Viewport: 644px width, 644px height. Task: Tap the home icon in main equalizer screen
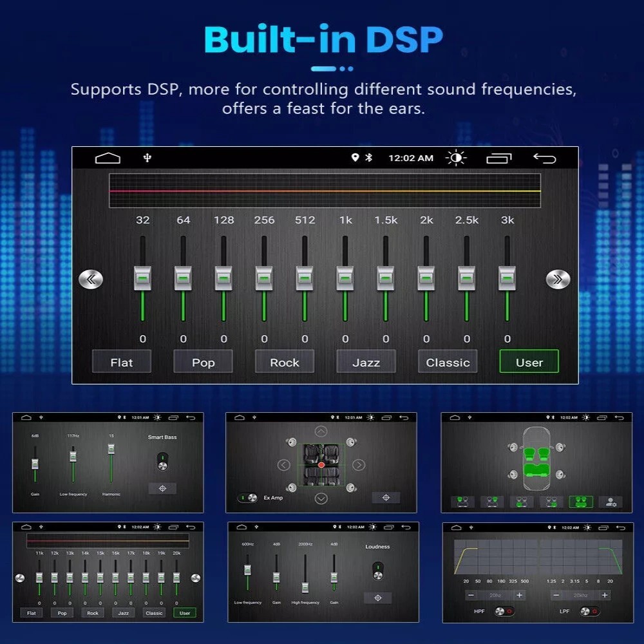pos(108,158)
